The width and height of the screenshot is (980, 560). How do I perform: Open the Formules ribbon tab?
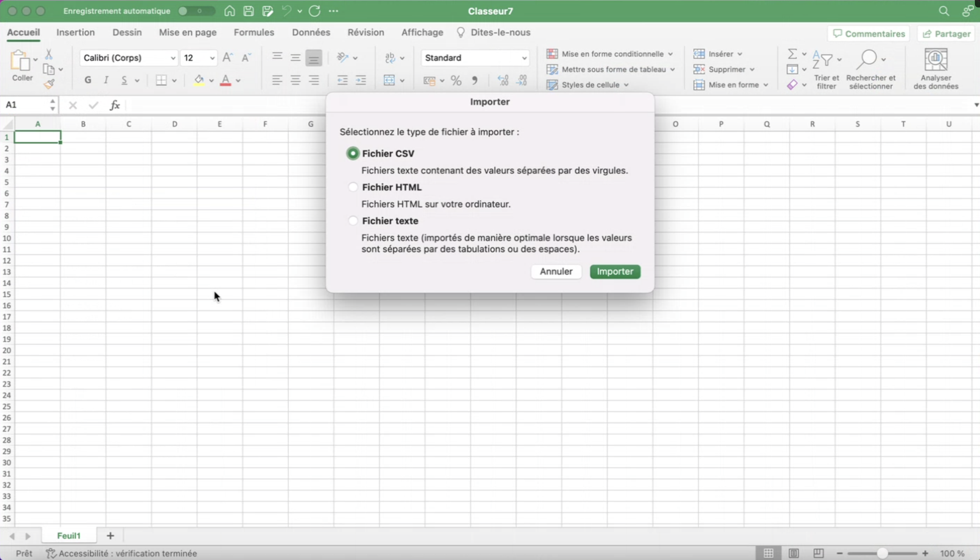coord(254,32)
